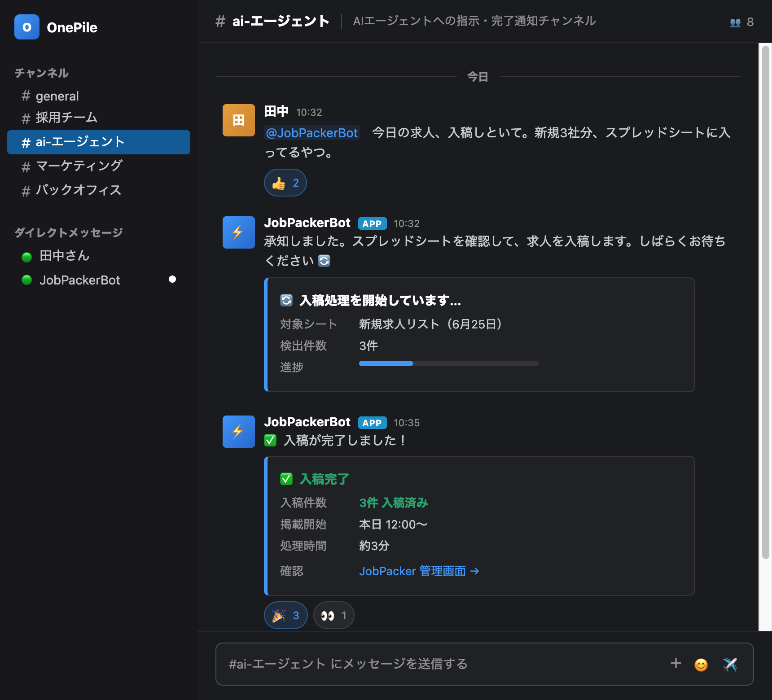The image size is (772, 700).
Task: Toggle the thumbs-up reaction with count 2
Action: click(285, 183)
